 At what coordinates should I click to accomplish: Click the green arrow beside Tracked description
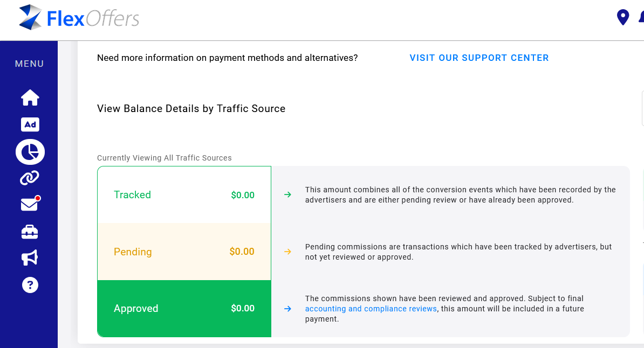287,195
